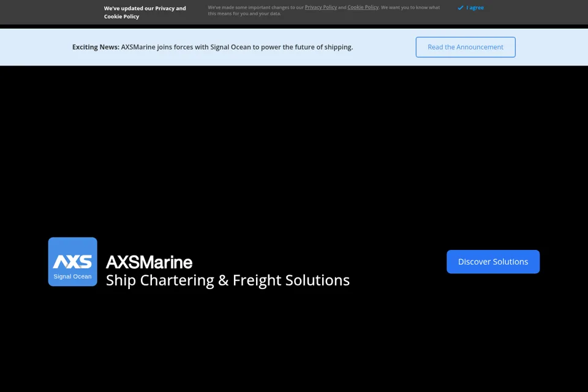Open the Privacy Policy link
Viewport: 588px width, 392px height.
pyautogui.click(x=321, y=7)
